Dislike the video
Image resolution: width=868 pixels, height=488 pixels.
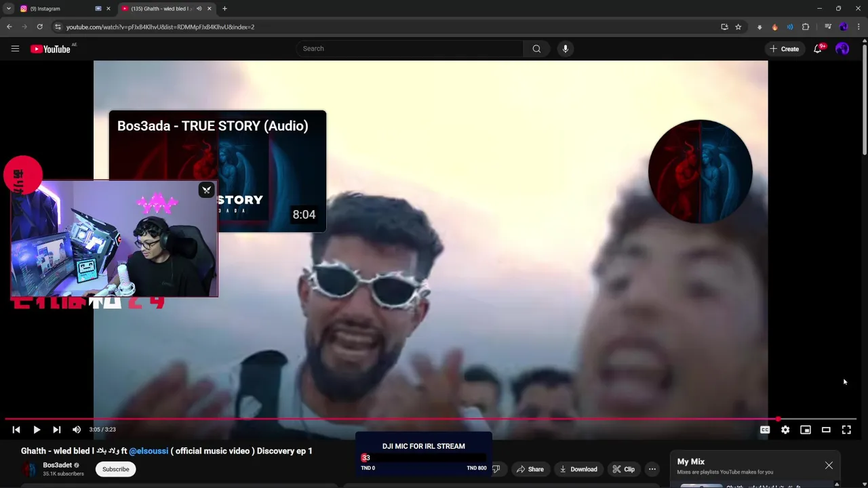tap(496, 469)
